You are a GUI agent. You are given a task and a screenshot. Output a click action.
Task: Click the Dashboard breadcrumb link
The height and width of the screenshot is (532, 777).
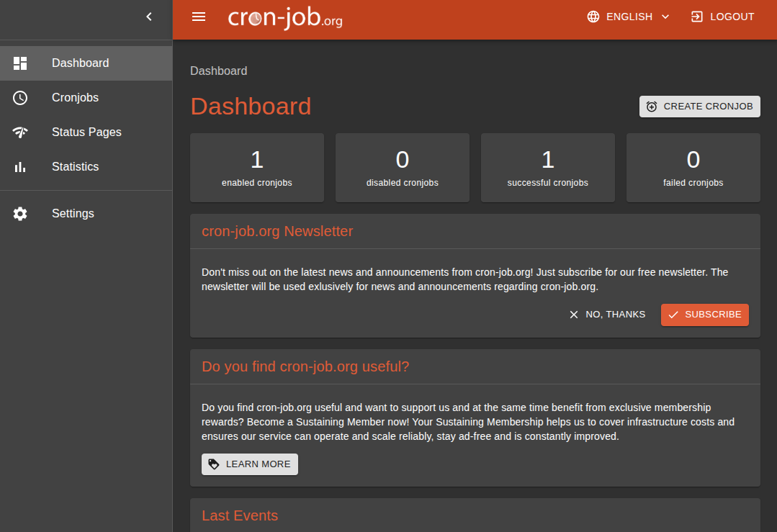pos(218,71)
